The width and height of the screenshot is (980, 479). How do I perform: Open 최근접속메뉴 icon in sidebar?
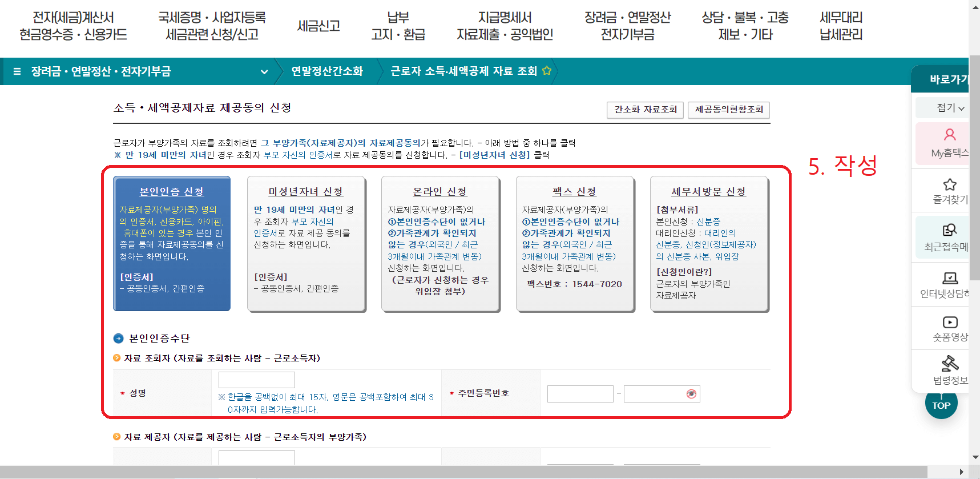(x=950, y=230)
